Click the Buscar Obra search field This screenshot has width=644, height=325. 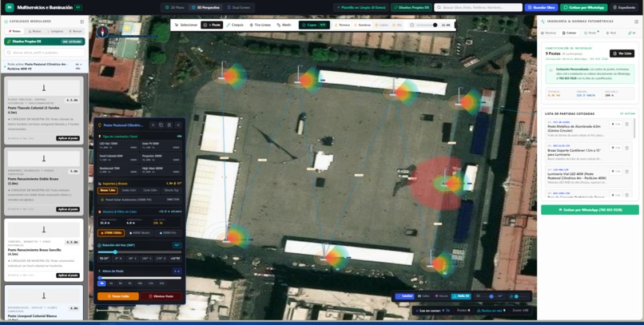pos(479,7)
